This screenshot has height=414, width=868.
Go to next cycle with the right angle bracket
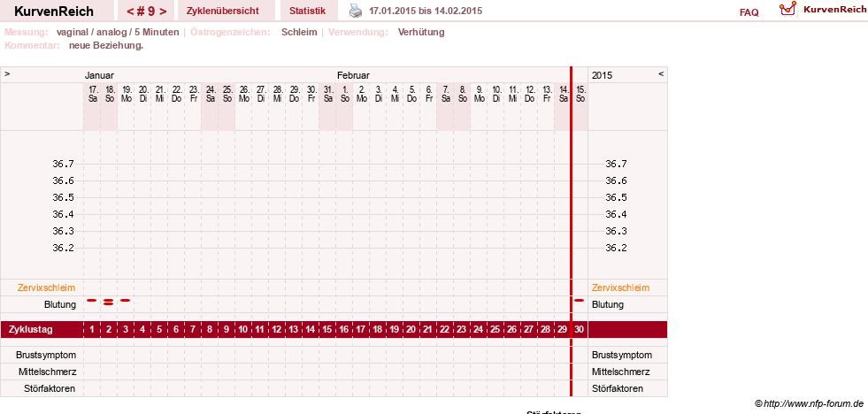163,11
